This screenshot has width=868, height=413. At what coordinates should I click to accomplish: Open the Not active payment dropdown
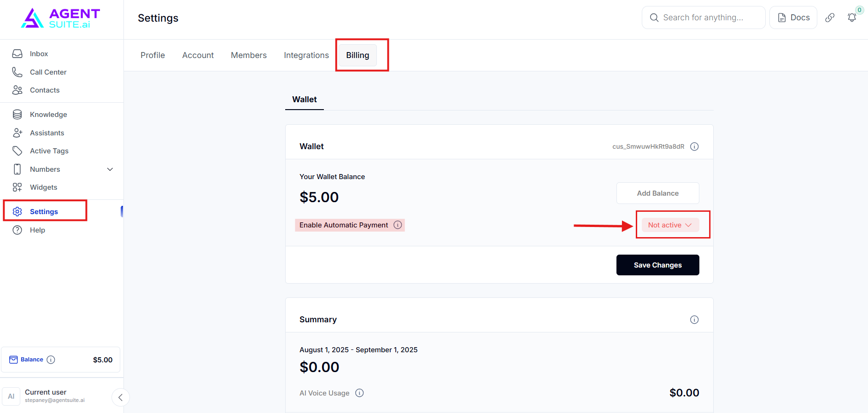(670, 225)
